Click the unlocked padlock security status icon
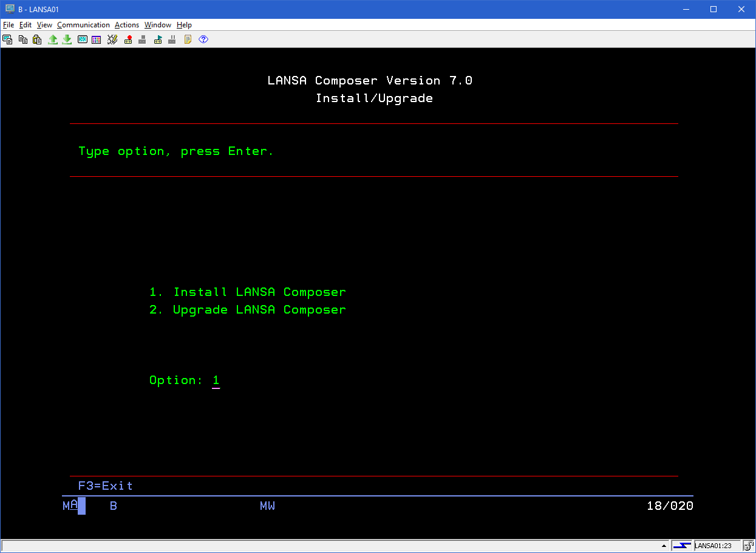Screen dimensions: 756x553 [x=749, y=546]
